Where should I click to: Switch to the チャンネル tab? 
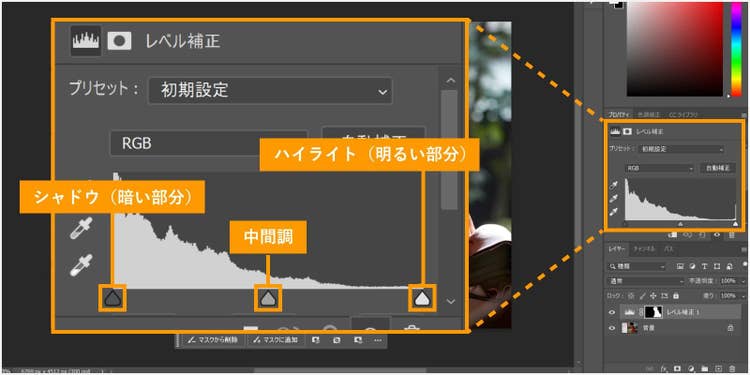coord(644,249)
